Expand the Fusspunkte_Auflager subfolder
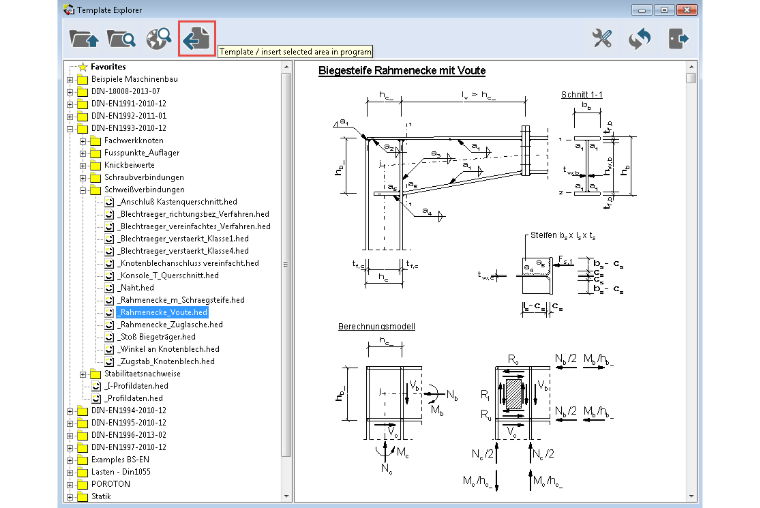Viewport: 760px width, 508px height. (83, 153)
